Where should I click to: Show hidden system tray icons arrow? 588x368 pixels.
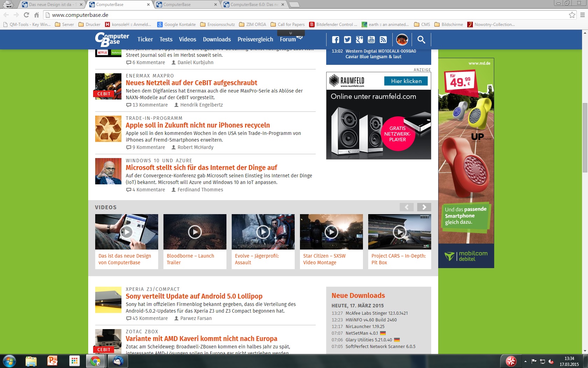click(525, 361)
